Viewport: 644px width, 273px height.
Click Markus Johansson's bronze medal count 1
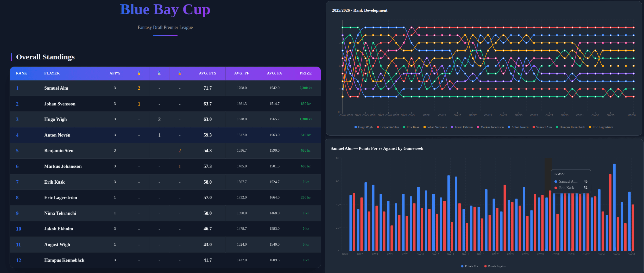click(x=180, y=166)
